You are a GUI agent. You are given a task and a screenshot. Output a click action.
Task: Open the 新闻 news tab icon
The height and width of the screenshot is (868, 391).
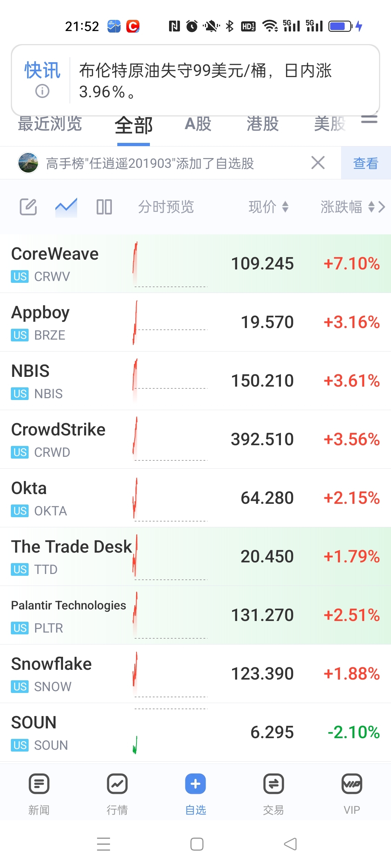pos(39,784)
